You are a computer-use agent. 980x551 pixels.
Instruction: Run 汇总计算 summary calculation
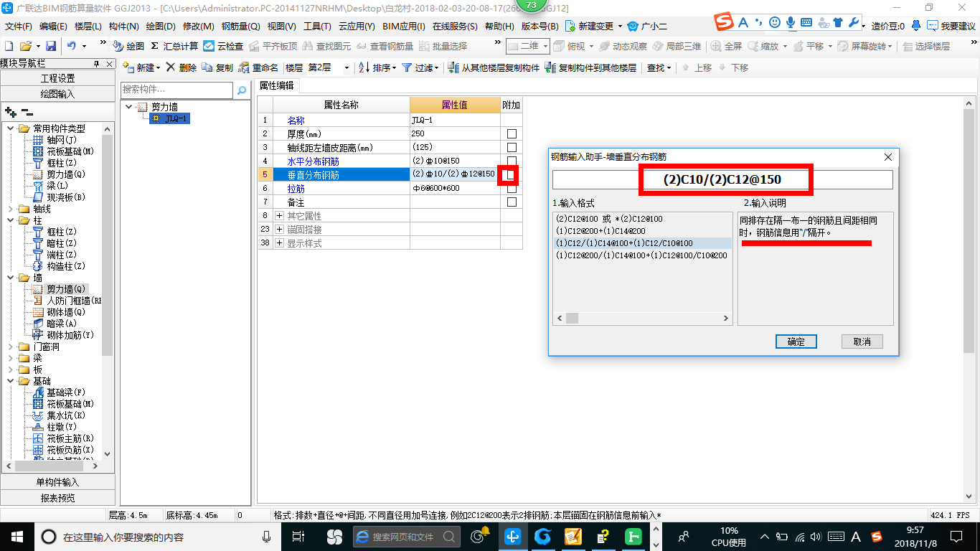point(174,46)
